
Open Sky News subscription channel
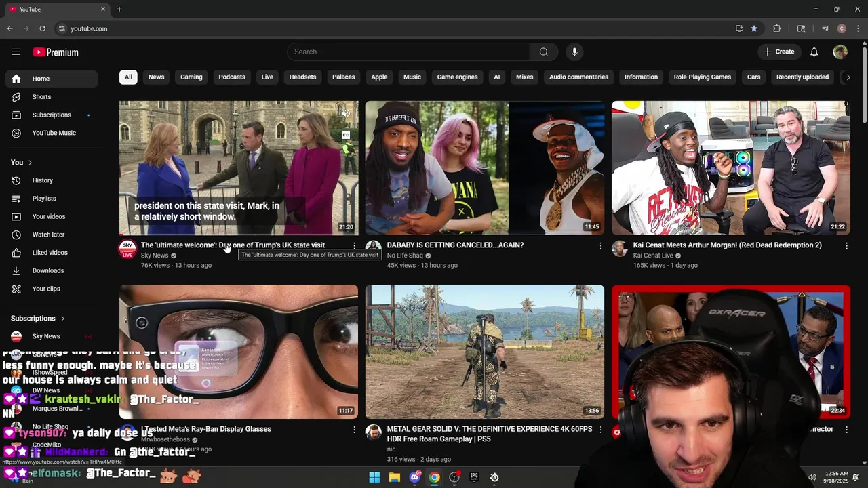(x=52, y=336)
